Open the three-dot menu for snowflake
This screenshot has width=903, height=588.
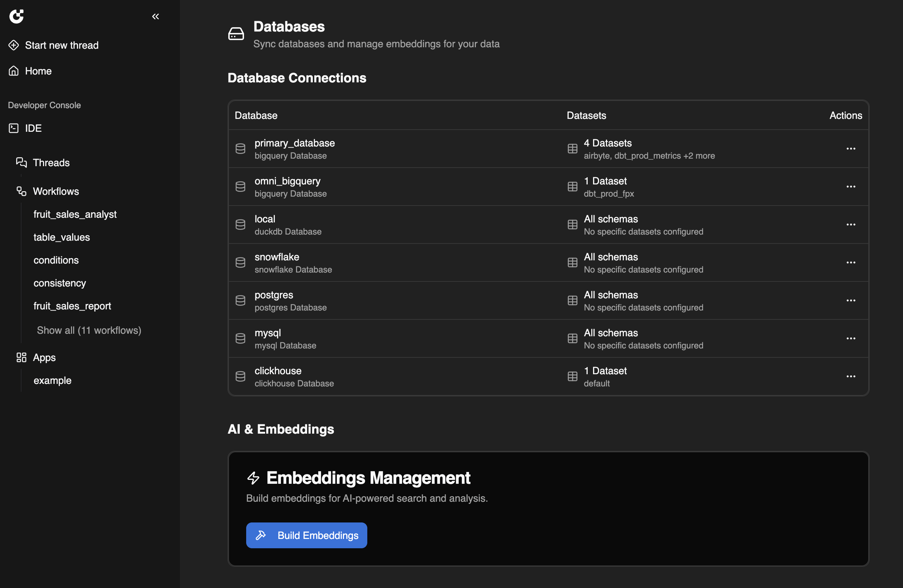click(851, 262)
